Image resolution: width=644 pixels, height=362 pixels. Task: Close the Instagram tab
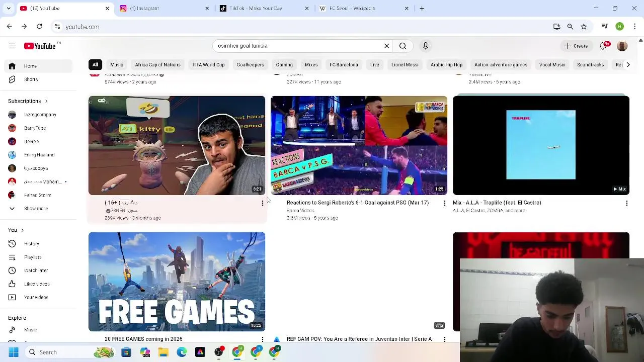pos(207,9)
